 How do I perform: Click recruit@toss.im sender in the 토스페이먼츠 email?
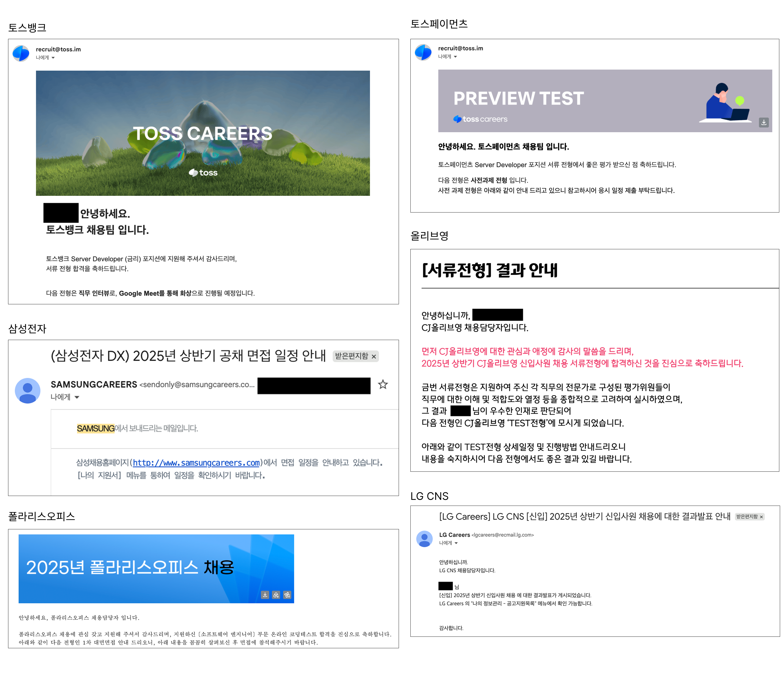pos(461,48)
